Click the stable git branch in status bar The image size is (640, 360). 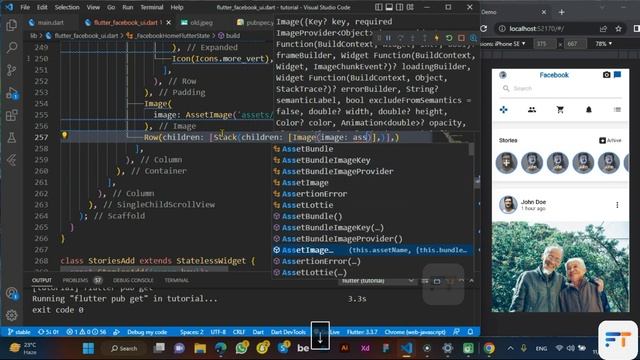[19, 332]
